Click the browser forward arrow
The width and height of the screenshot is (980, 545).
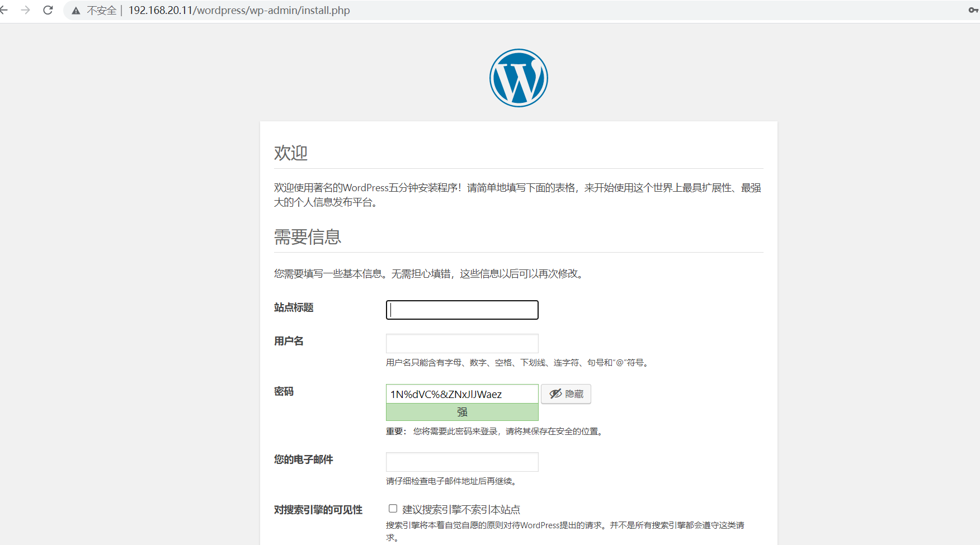coord(25,10)
